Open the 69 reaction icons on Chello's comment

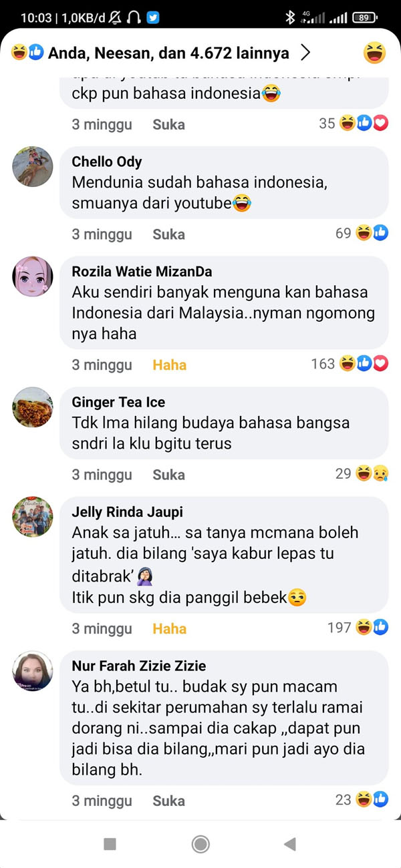[362, 233]
